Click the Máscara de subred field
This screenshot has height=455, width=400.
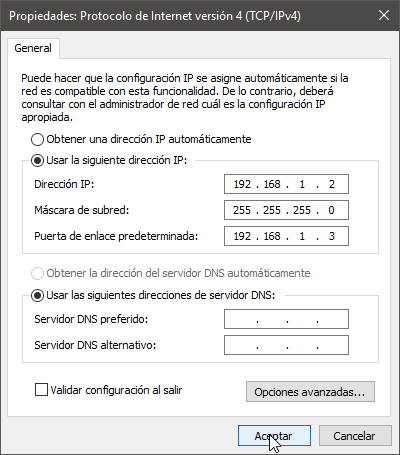click(x=286, y=210)
